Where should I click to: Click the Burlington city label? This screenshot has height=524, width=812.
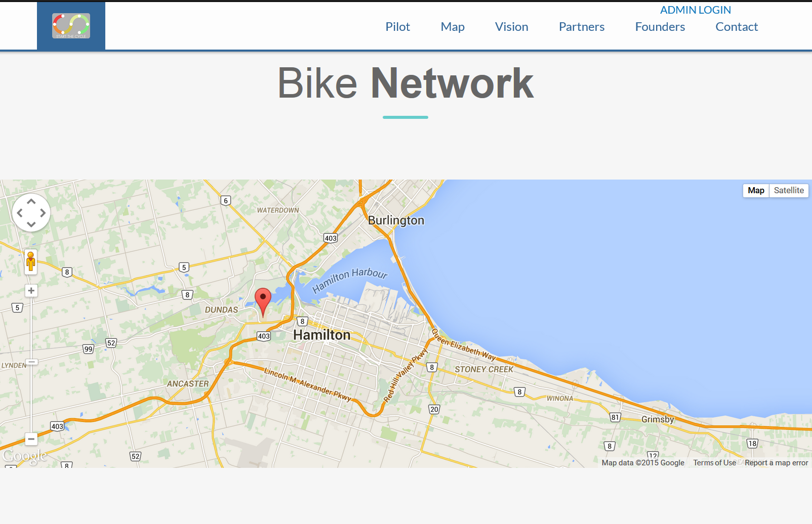tap(396, 221)
